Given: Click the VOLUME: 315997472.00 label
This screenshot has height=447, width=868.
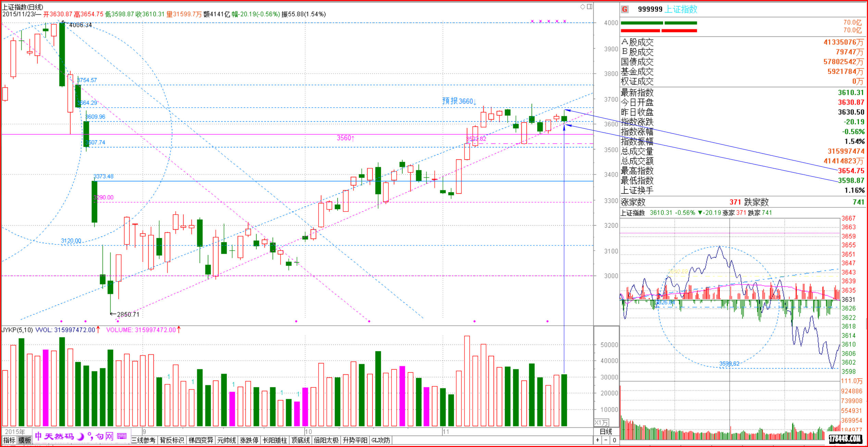Looking at the screenshot, I should [x=141, y=330].
